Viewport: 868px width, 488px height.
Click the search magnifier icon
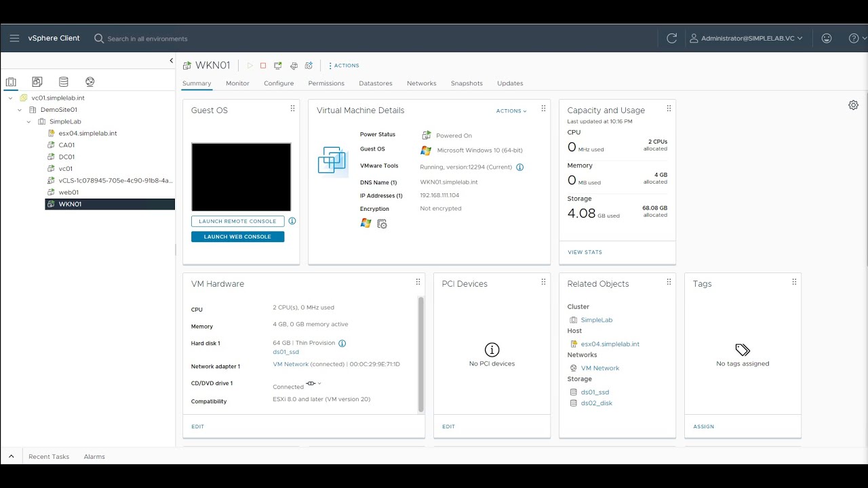(x=99, y=39)
